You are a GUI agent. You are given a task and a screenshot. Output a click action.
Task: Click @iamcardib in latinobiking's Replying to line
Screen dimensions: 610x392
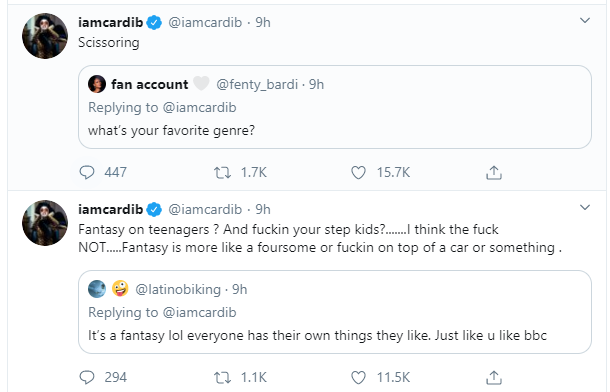click(x=199, y=312)
